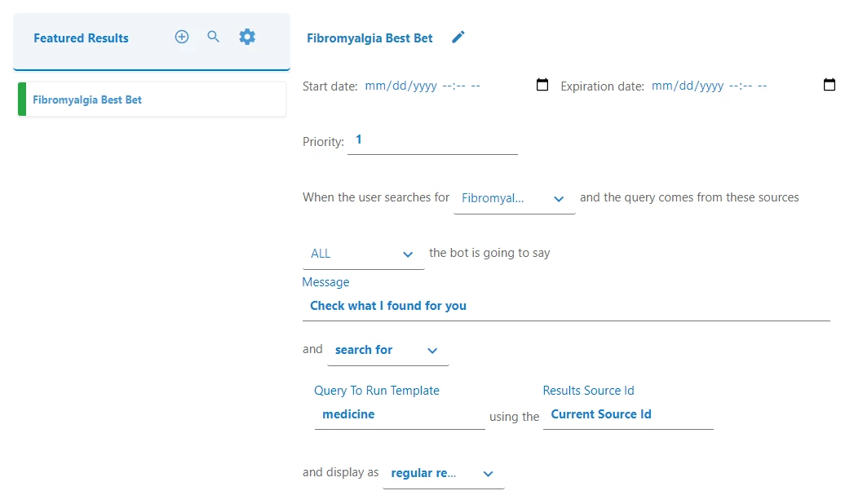
Task: Click the Priority input field
Action: click(432, 140)
